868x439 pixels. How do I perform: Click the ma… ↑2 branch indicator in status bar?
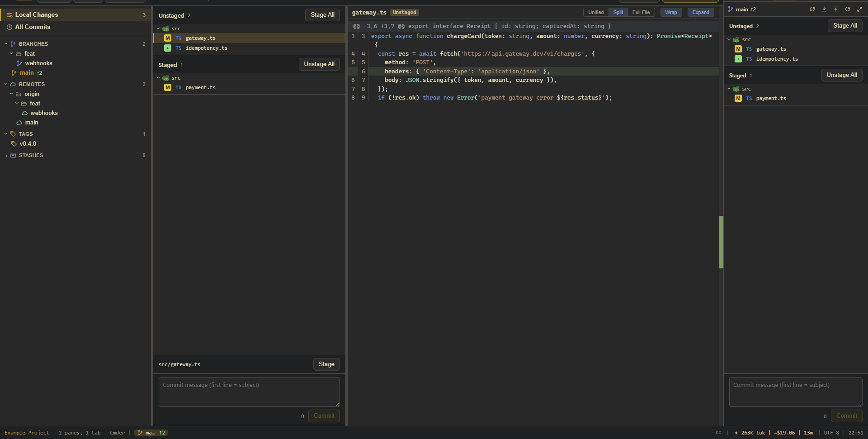[151, 433]
